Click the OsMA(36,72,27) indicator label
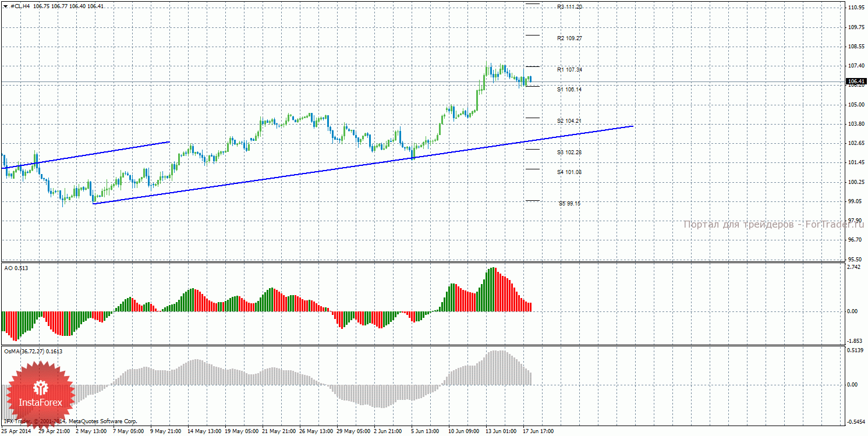The width and height of the screenshot is (868, 436). pyautogui.click(x=33, y=352)
